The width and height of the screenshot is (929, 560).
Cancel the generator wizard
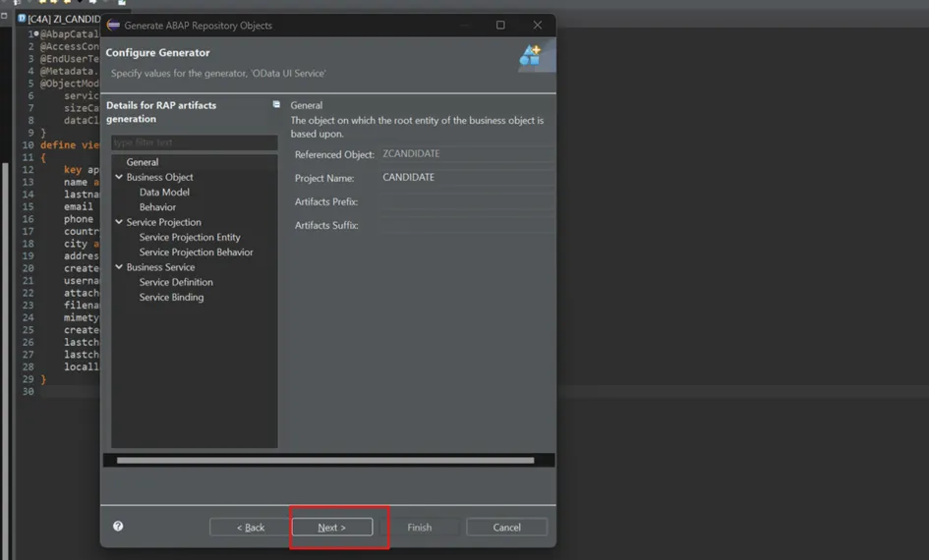point(506,528)
